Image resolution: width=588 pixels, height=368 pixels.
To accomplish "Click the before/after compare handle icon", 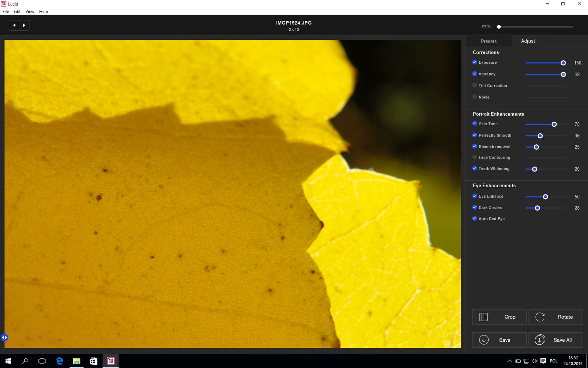I will (x=4, y=338).
